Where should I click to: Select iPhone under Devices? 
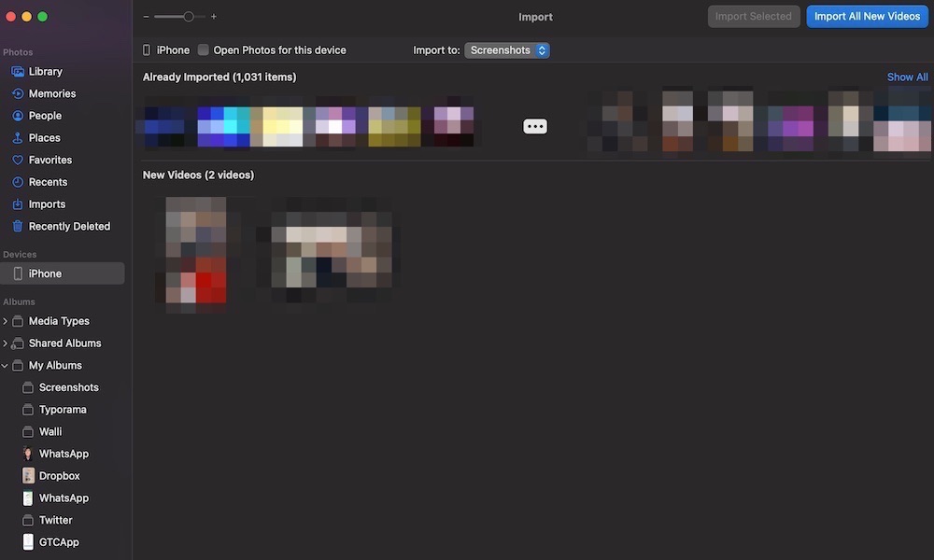point(63,273)
